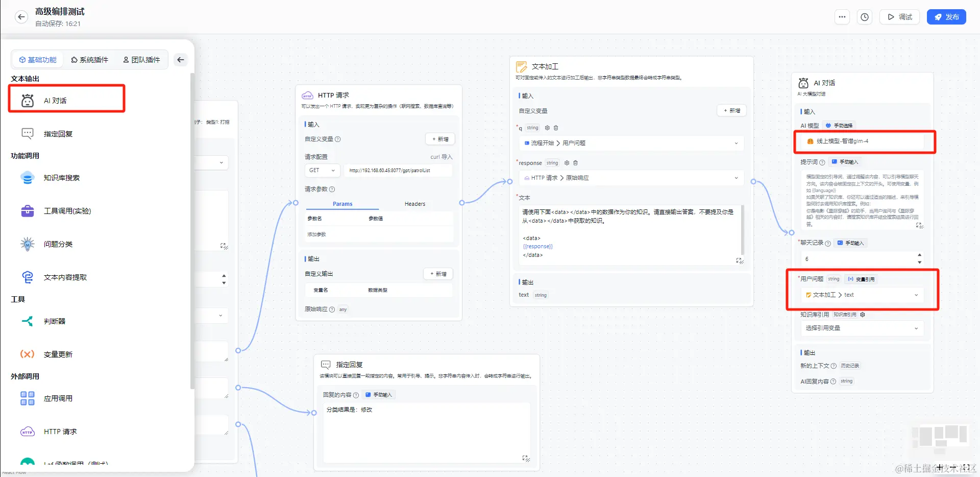980x477 pixels.
Task: Show help for 新的上下文 output
Action: point(834,366)
